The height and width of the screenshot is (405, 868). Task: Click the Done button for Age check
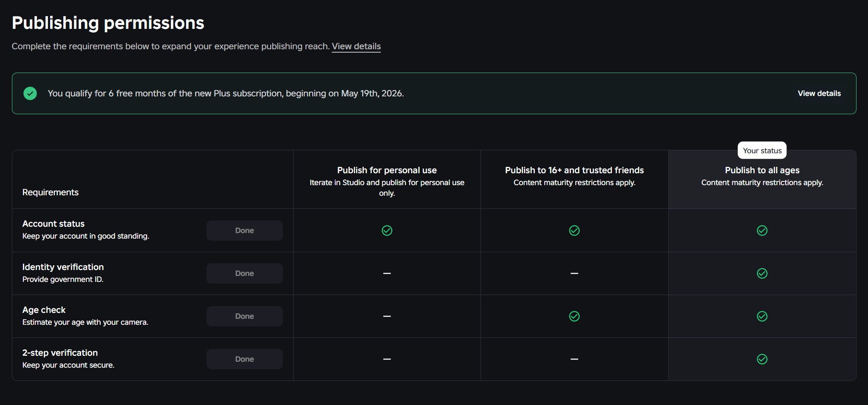tap(245, 316)
